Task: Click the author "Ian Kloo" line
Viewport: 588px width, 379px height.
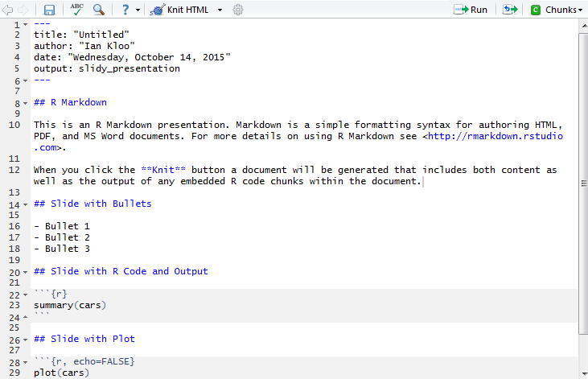Action: pyautogui.click(x=84, y=46)
